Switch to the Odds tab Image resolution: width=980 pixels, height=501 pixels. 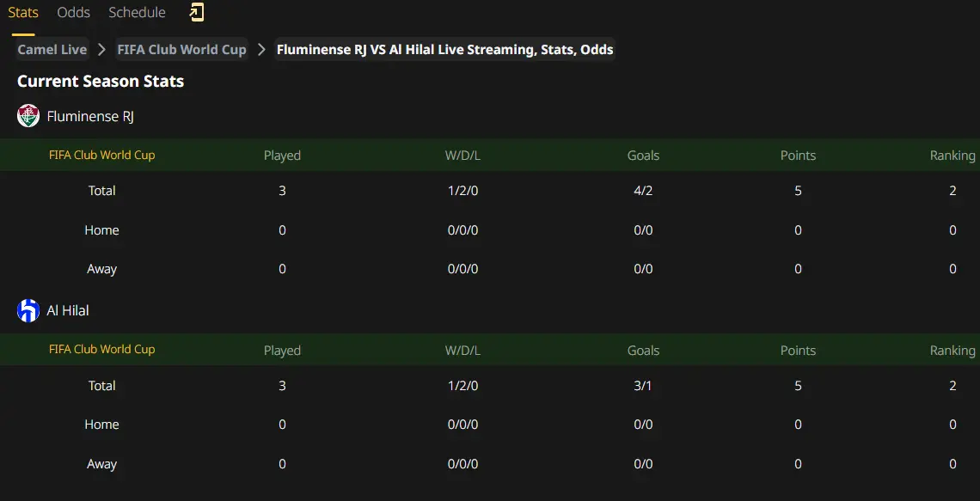coord(74,13)
